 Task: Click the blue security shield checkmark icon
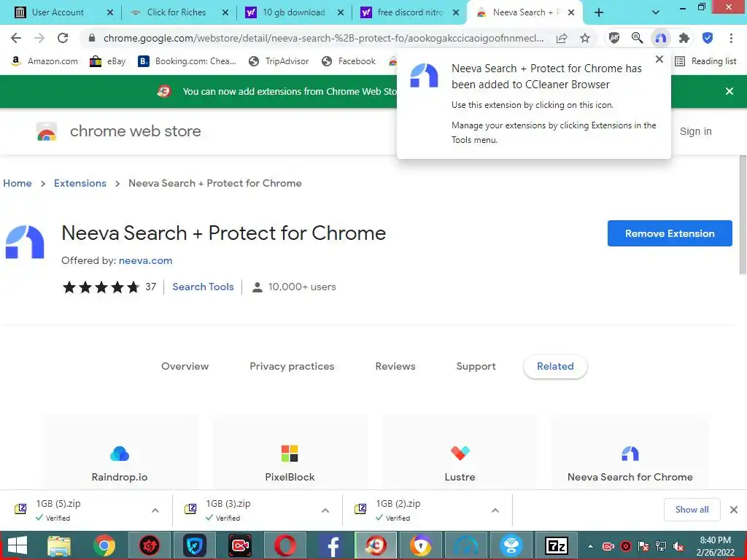click(708, 38)
